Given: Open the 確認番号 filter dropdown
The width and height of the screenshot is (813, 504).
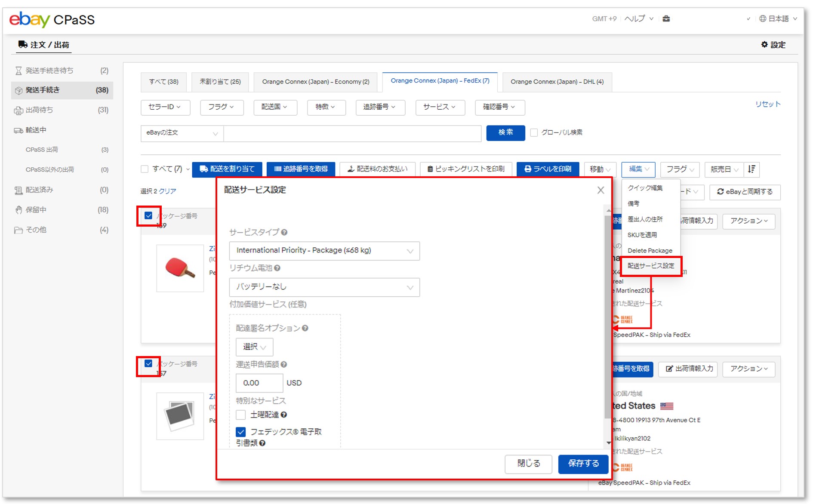Looking at the screenshot, I should click(x=500, y=107).
